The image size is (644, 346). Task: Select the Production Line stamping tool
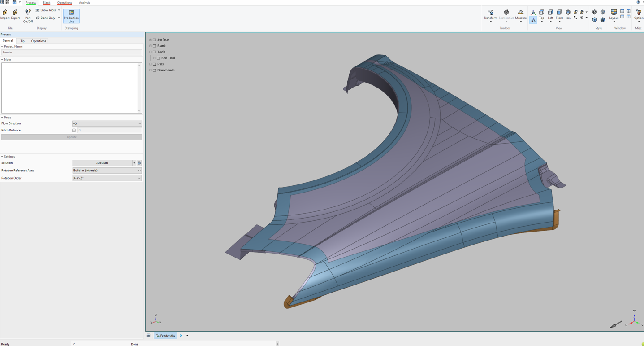click(71, 16)
